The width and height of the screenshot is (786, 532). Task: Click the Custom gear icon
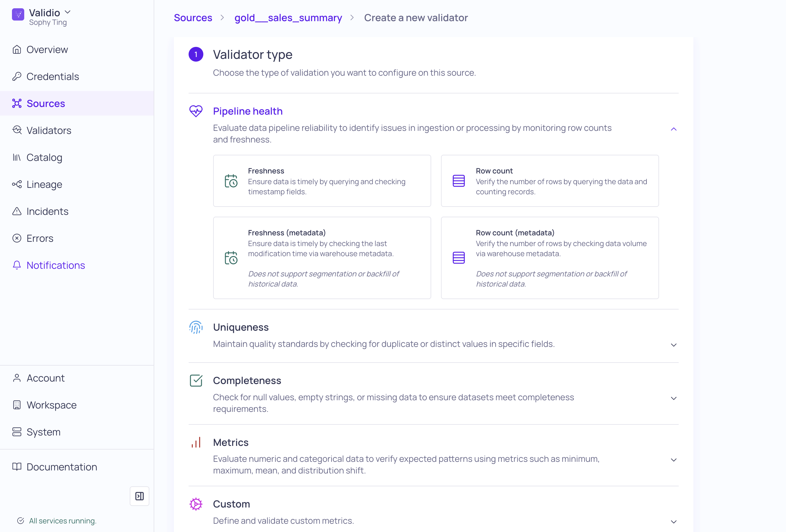click(196, 504)
